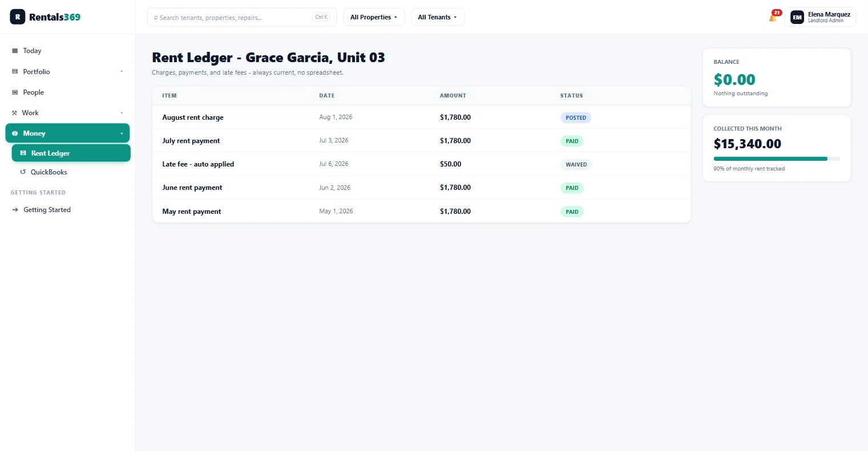Click the search magnifier icon
This screenshot has width=868, height=451.
pos(156,18)
